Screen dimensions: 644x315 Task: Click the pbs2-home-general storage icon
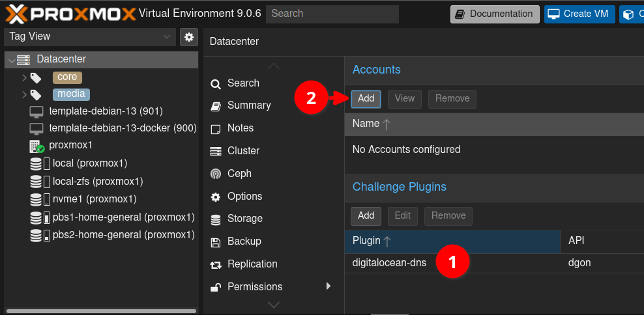[x=40, y=236]
